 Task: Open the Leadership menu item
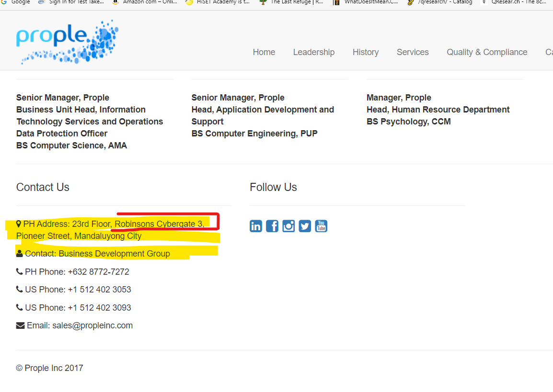(x=314, y=52)
